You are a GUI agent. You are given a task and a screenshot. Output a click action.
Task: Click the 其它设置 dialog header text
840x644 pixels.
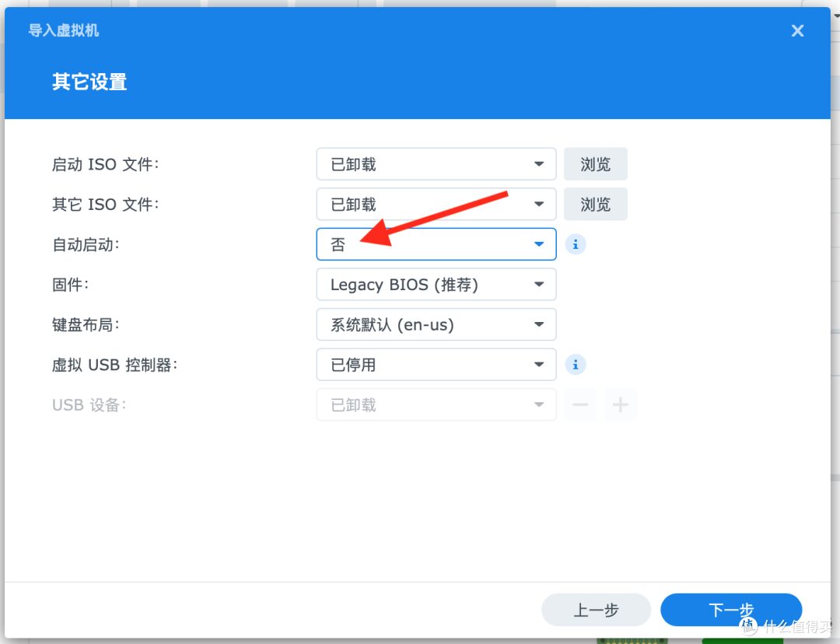pyautogui.click(x=89, y=82)
